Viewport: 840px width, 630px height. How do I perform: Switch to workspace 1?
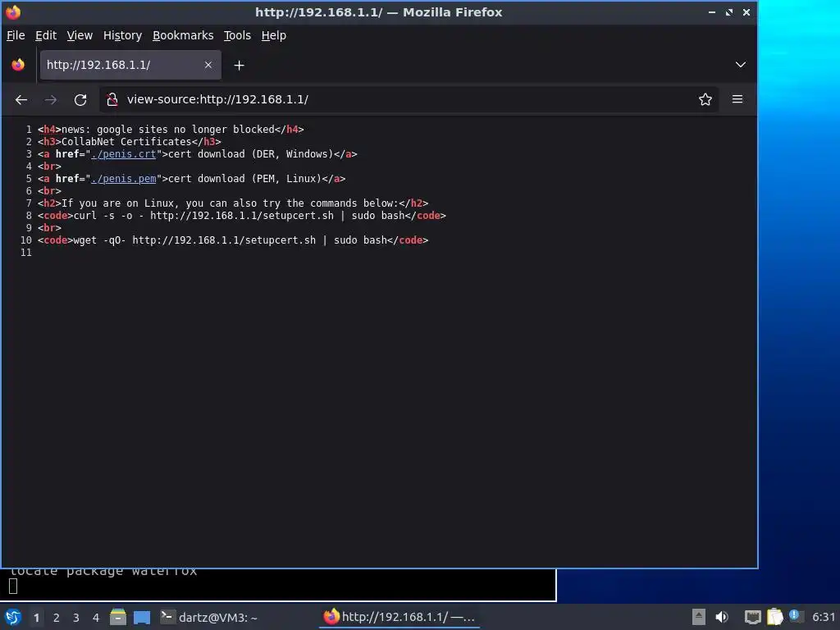click(36, 618)
